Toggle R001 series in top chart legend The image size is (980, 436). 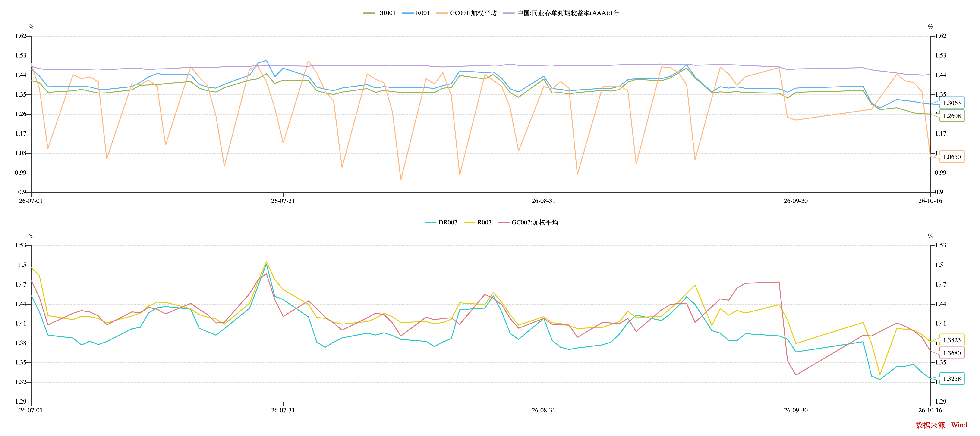pos(416,13)
